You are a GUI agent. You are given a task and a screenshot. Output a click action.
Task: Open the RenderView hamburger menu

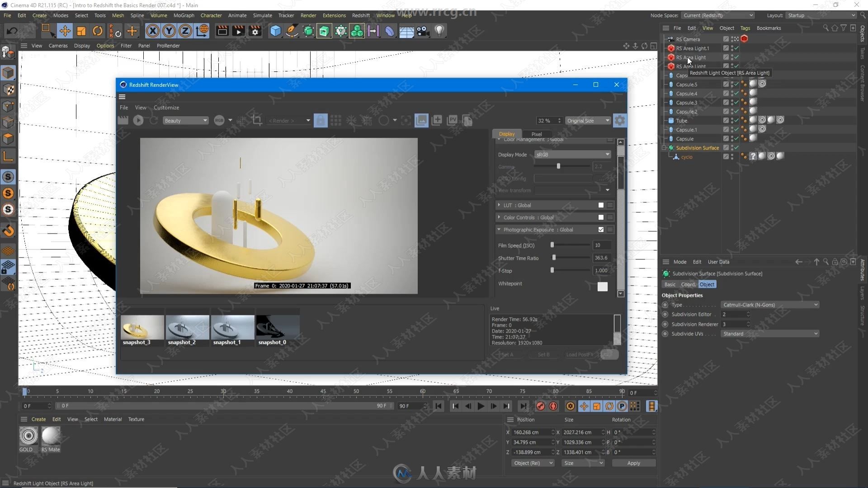point(122,97)
